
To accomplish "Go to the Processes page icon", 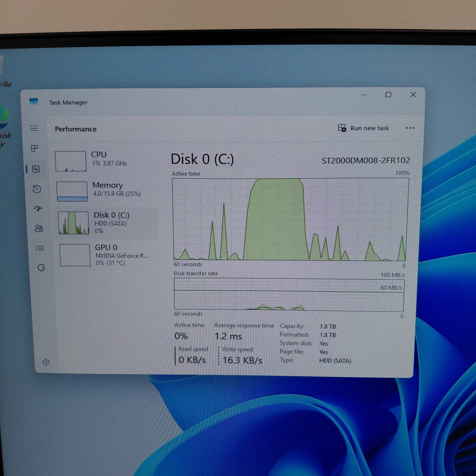I will (35, 149).
